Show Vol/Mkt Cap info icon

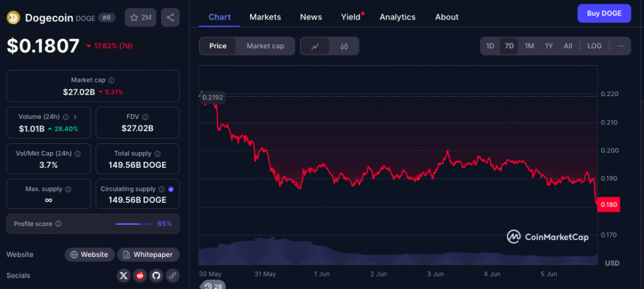(77, 153)
